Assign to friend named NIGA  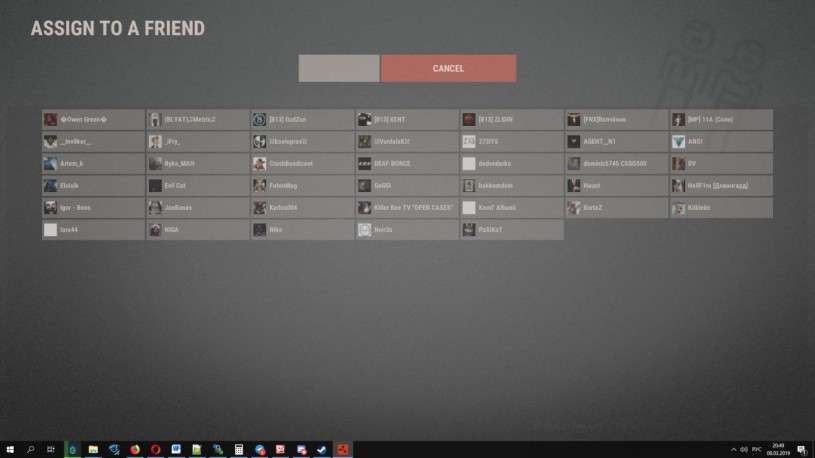198,230
